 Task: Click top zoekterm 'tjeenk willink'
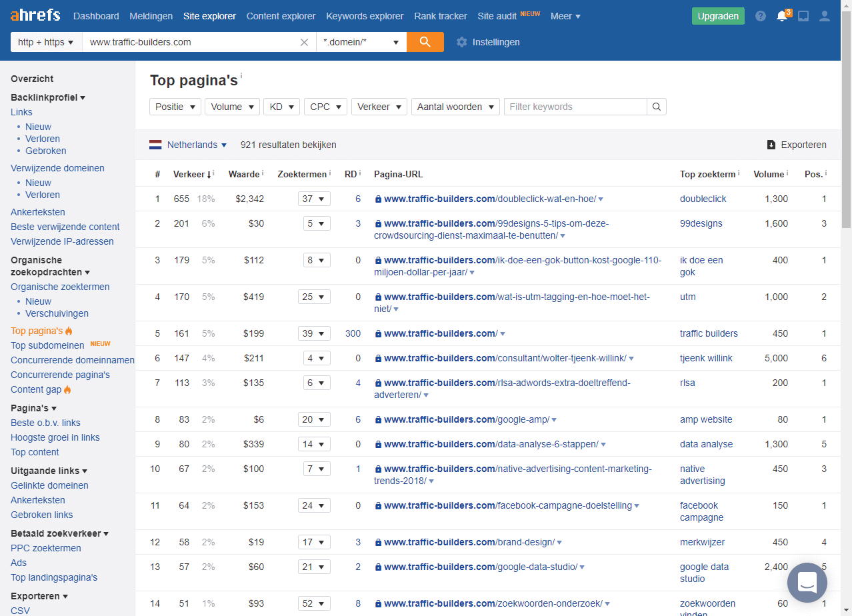(706, 358)
